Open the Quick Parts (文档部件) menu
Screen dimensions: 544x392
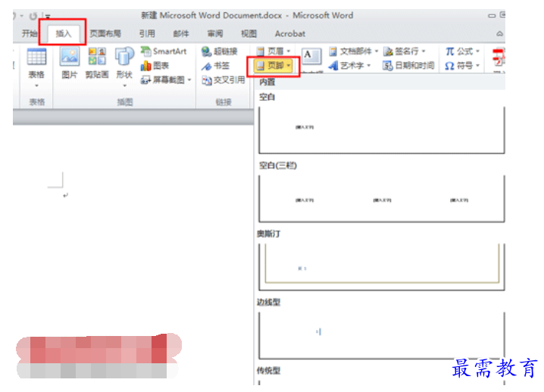point(354,51)
